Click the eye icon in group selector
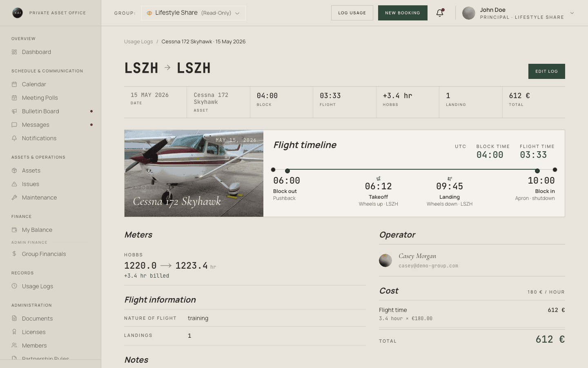Viewport: 588px width, 368px height. click(149, 13)
